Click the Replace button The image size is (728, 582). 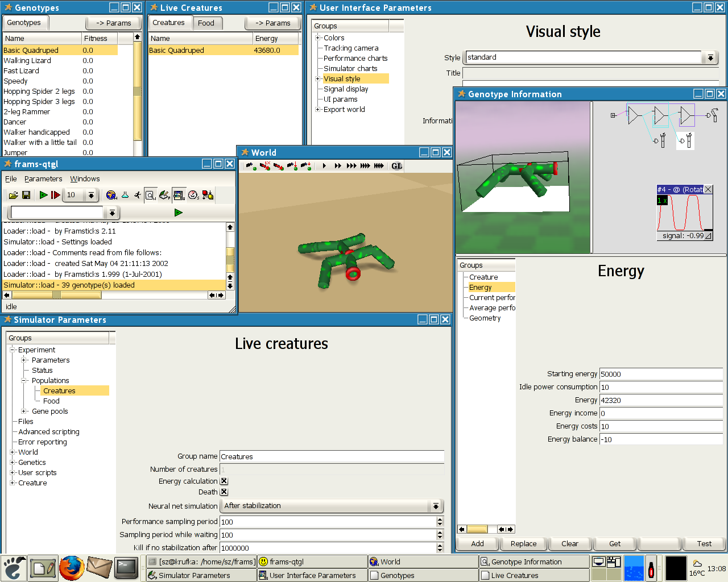[523, 543]
